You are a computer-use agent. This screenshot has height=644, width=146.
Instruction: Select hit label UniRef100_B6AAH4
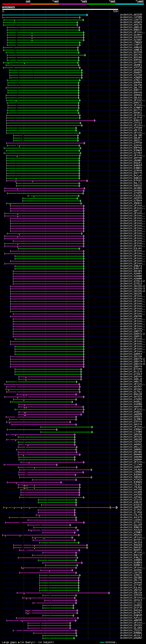point(131,454)
